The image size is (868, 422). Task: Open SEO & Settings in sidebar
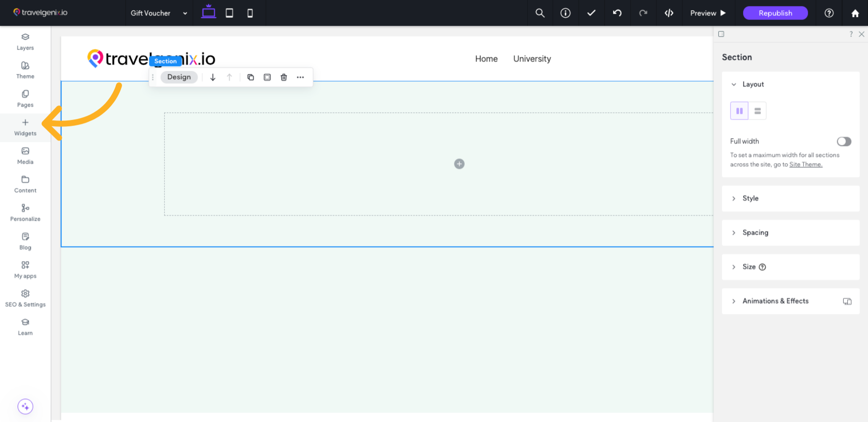pos(25,299)
